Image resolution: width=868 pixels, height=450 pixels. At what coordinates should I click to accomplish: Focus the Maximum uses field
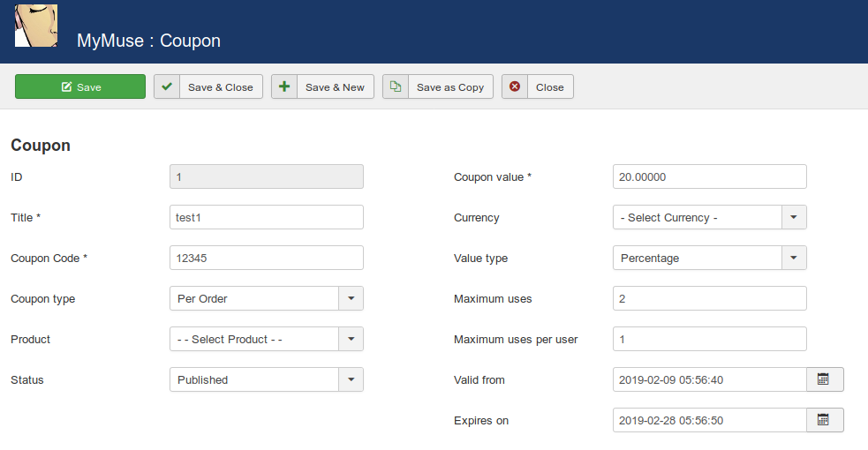[710, 298]
